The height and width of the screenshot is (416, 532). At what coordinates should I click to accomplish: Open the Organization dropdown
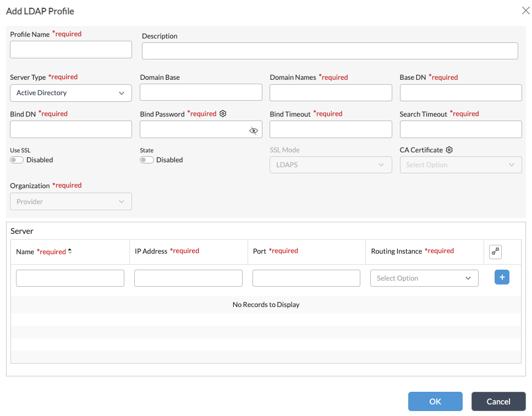(x=71, y=202)
